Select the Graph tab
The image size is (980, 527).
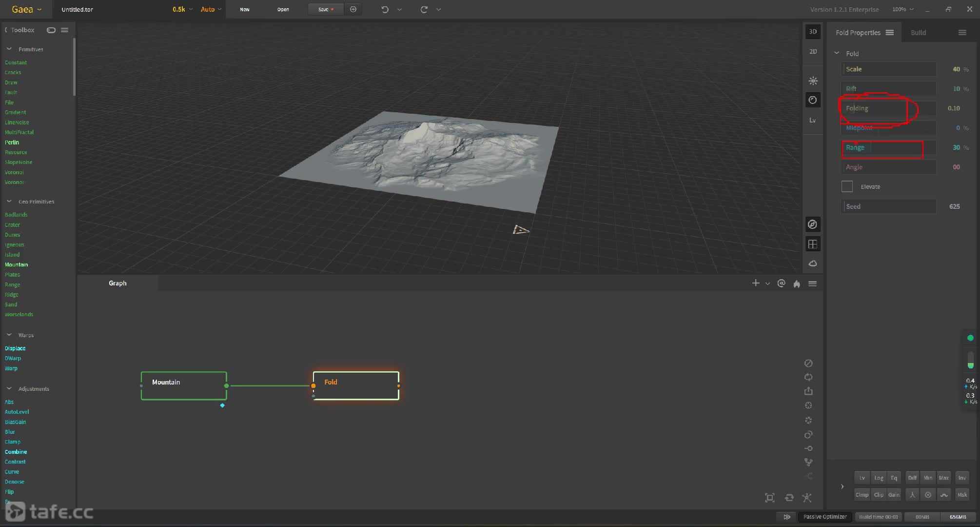[118, 283]
